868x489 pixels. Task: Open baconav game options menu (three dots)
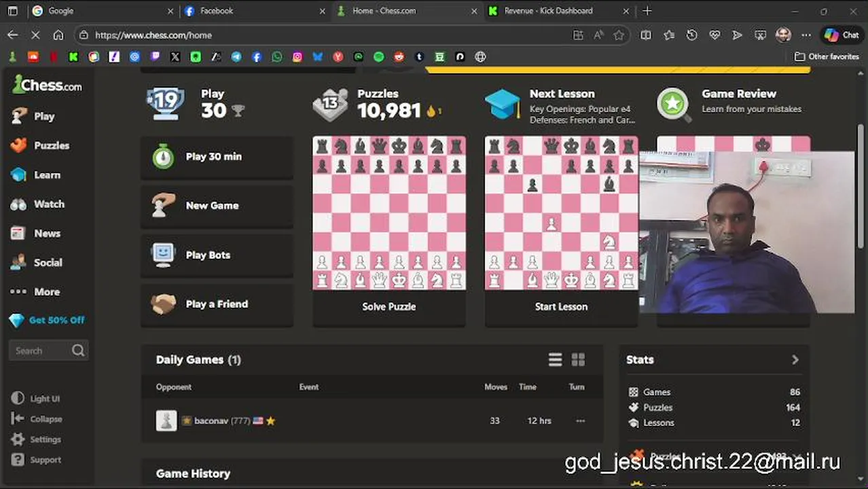click(580, 421)
